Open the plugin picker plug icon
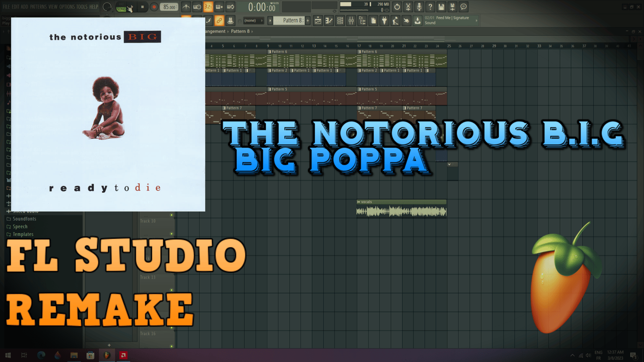 tap(385, 21)
